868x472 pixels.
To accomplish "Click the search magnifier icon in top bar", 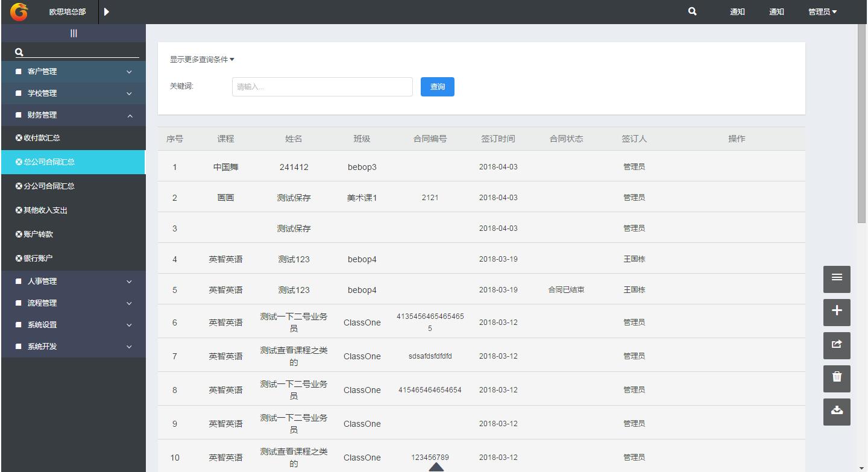I will [692, 11].
